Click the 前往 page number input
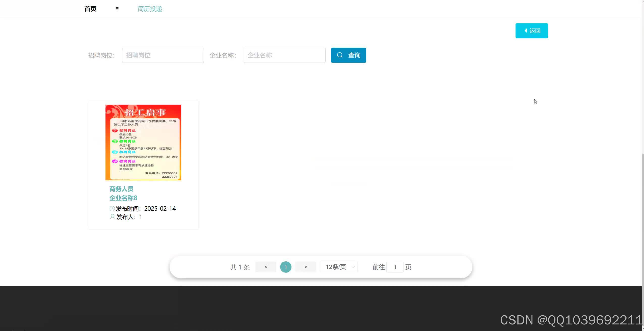The height and width of the screenshot is (331, 644). point(395,267)
